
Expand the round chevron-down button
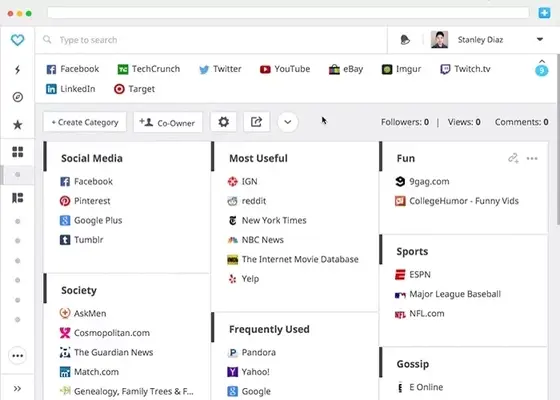click(288, 122)
